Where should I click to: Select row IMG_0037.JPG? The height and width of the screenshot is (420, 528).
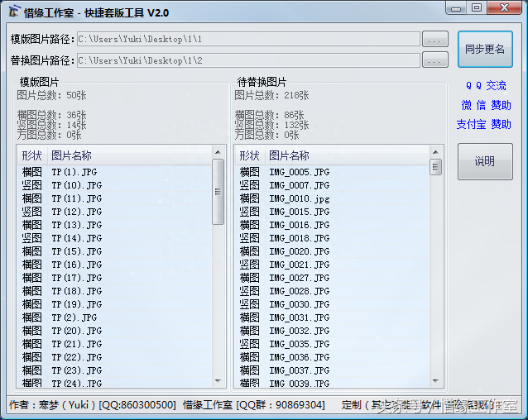pyautogui.click(x=332, y=370)
